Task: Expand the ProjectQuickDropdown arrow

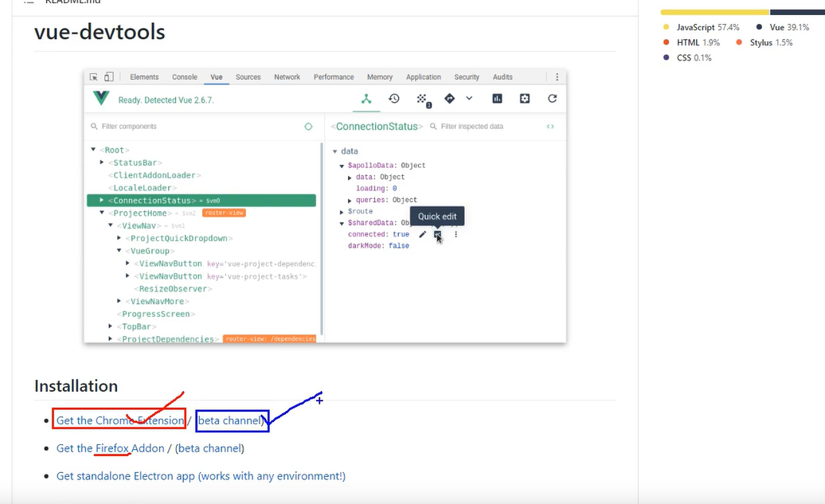Action: [x=119, y=238]
